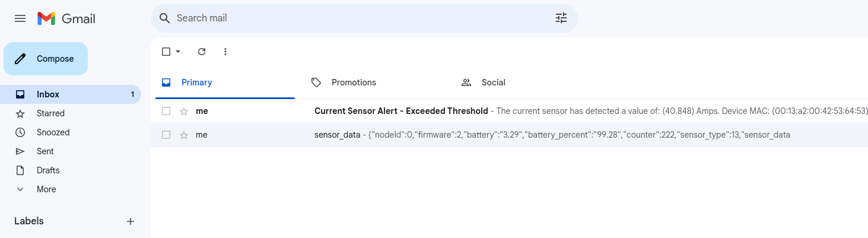
Task: Star the Current Sensor Alert email
Action: (x=184, y=111)
